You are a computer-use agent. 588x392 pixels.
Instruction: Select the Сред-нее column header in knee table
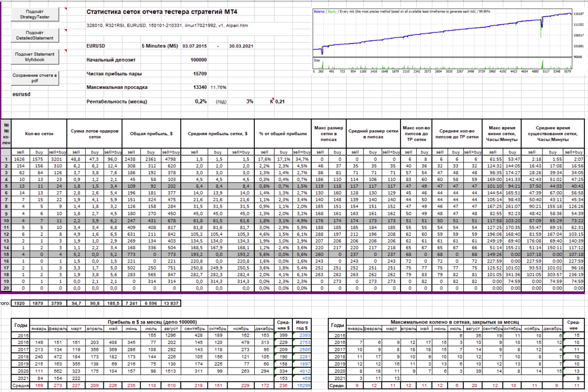point(573,325)
